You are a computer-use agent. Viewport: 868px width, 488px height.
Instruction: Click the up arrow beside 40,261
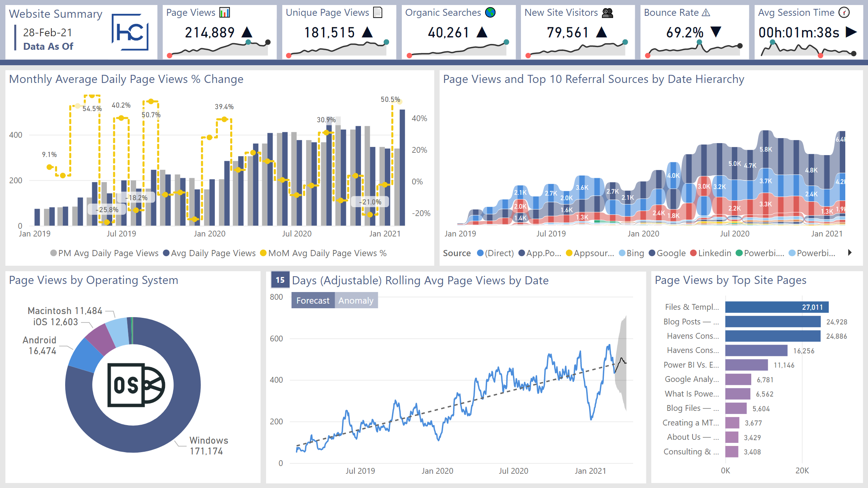[x=482, y=32]
